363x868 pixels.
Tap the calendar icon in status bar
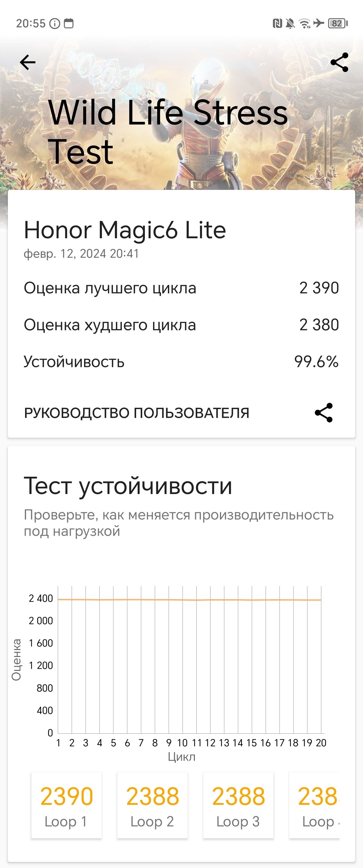click(x=69, y=23)
